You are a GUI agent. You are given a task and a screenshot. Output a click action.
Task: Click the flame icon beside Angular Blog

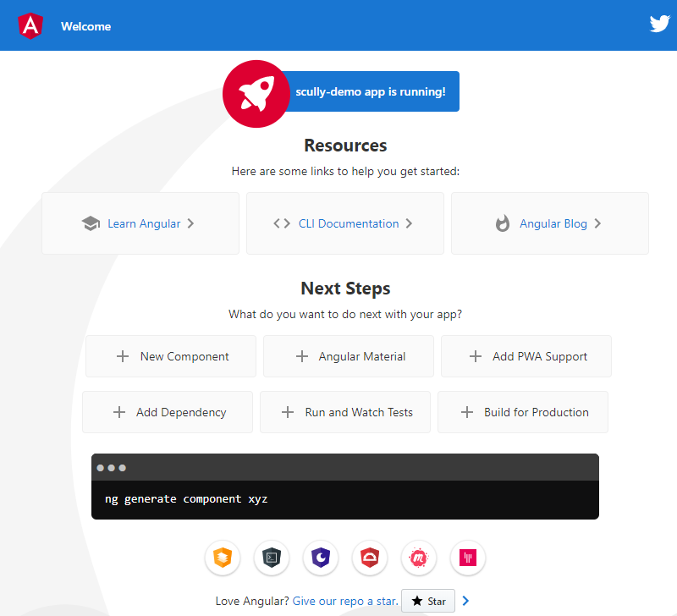[x=503, y=223]
